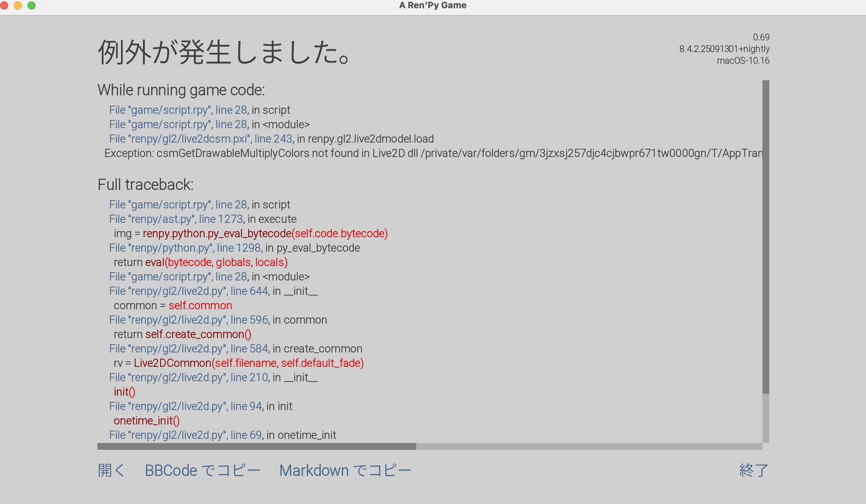Open game/script.rpy line 28 link, in <module>

point(178,124)
